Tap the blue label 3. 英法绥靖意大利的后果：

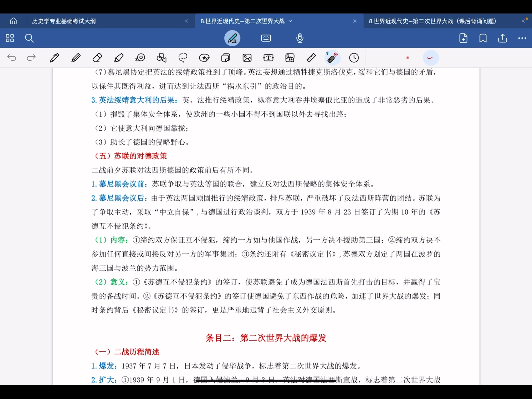tap(135, 100)
